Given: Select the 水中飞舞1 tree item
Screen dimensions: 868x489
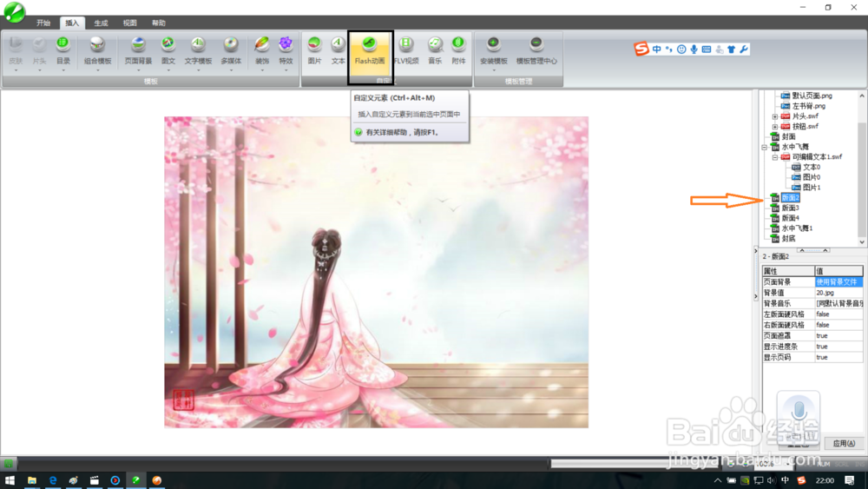Looking at the screenshot, I should click(x=797, y=228).
